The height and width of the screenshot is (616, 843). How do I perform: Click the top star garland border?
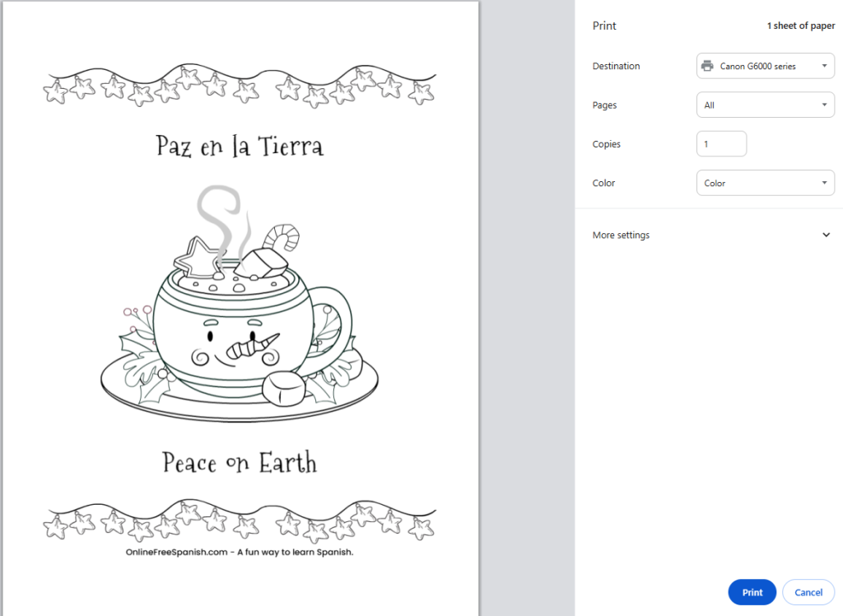(239, 86)
